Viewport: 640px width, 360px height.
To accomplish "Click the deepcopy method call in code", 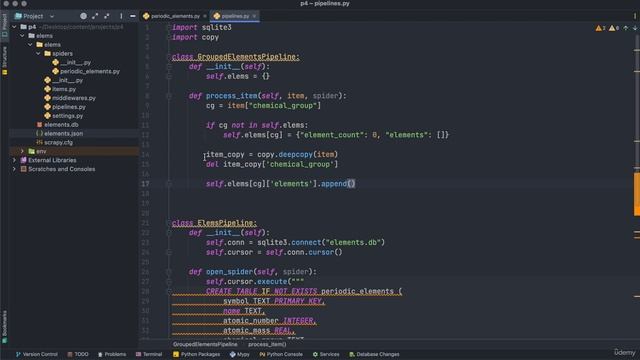I will [296, 155].
